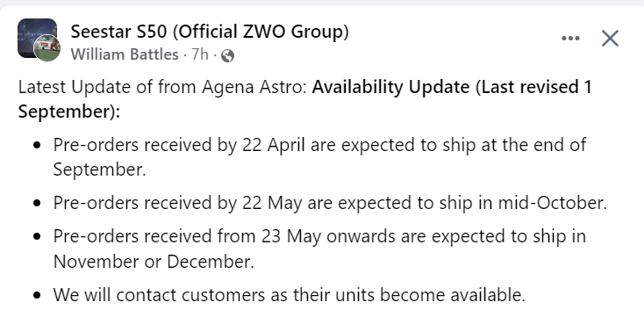Click the bullet dot before 'We will contact'

point(38,295)
